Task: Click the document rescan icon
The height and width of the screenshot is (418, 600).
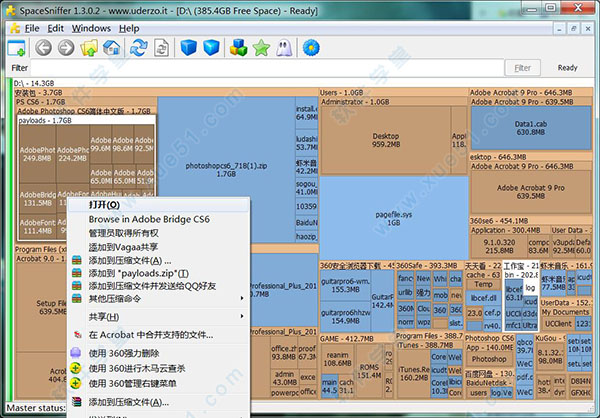Action: 161,48
